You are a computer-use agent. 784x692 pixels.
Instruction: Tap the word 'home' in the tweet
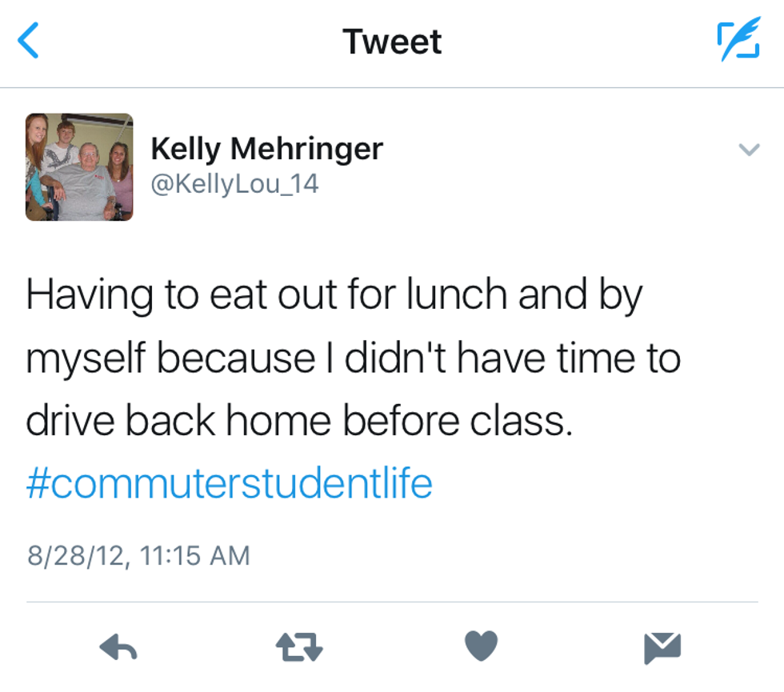click(x=274, y=421)
